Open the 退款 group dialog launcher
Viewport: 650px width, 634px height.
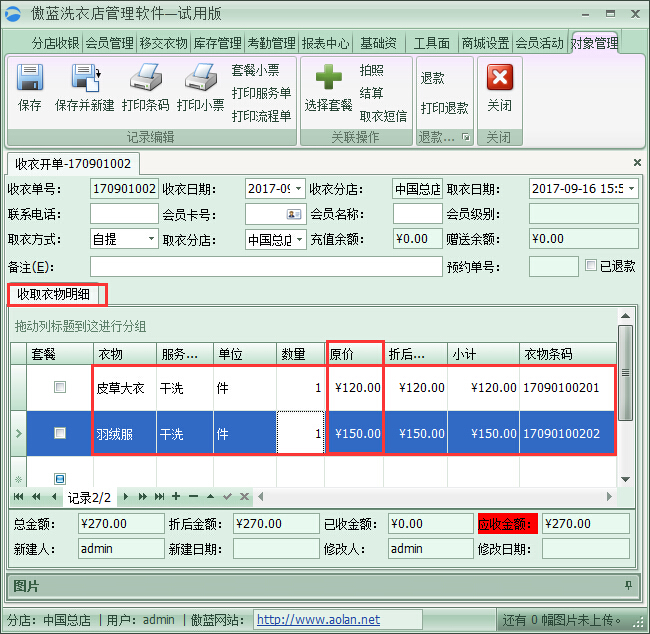466,137
